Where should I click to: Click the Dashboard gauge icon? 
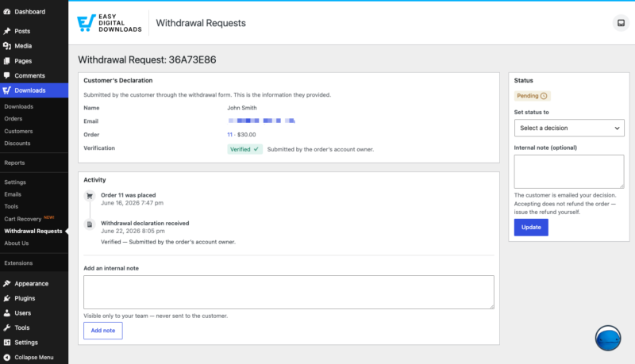pos(7,12)
